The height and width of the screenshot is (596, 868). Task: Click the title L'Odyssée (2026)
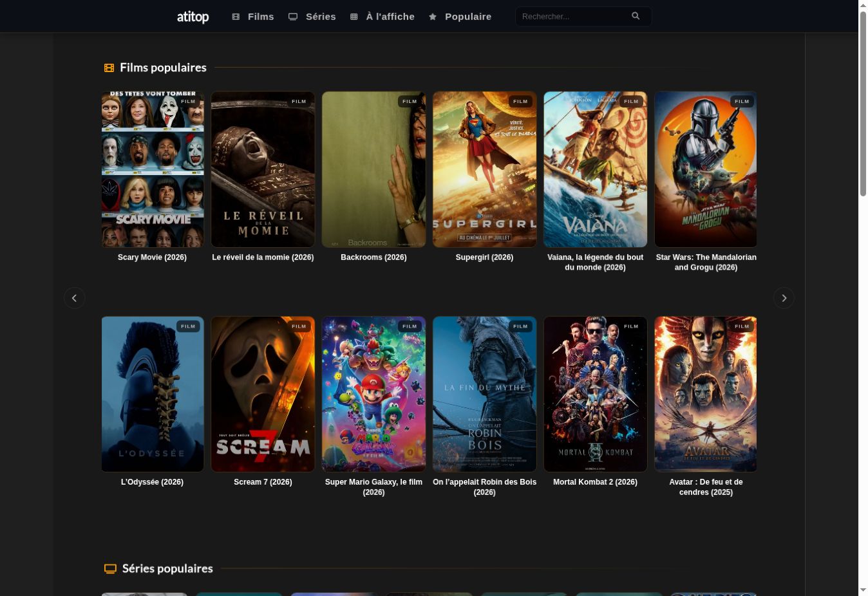point(152,482)
